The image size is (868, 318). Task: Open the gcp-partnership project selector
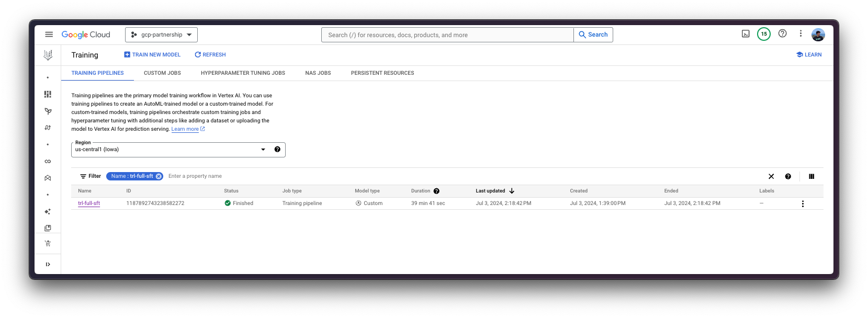coord(161,35)
